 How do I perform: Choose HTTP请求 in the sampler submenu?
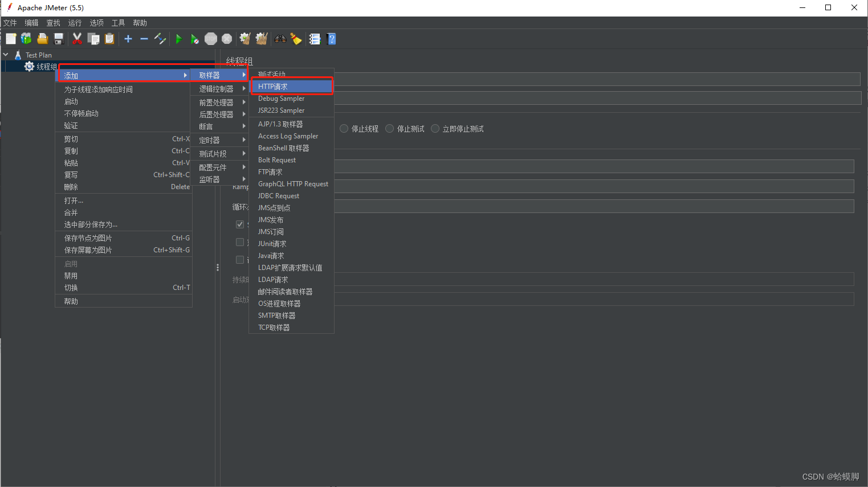(292, 87)
